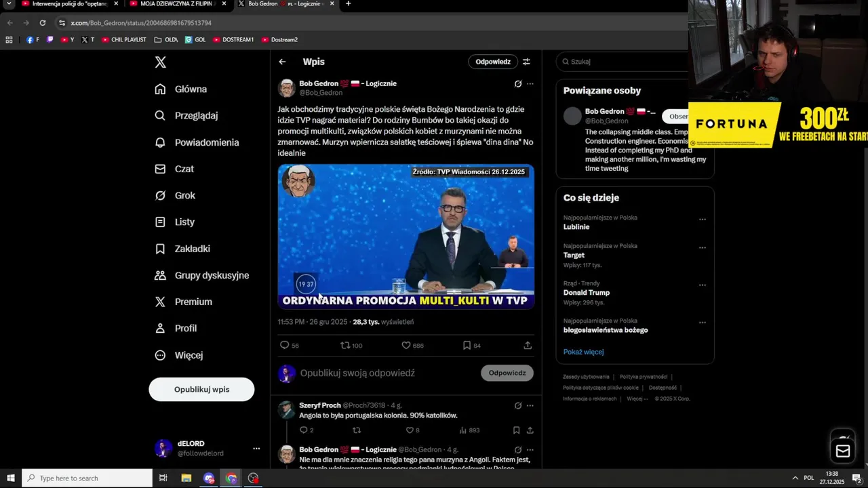Open options for the błogosławieństwa bożego trend
Viewport: 868px width, 488px height.
pyautogui.click(x=703, y=322)
